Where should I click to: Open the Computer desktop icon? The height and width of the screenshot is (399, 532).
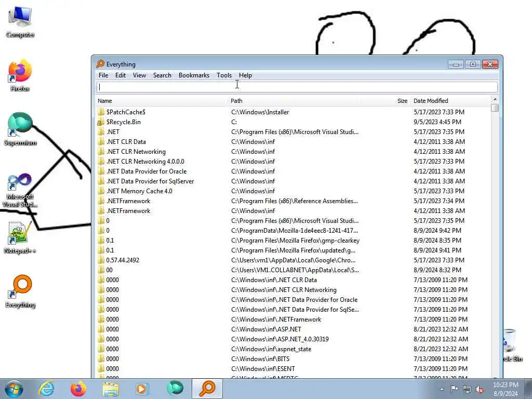click(x=20, y=21)
